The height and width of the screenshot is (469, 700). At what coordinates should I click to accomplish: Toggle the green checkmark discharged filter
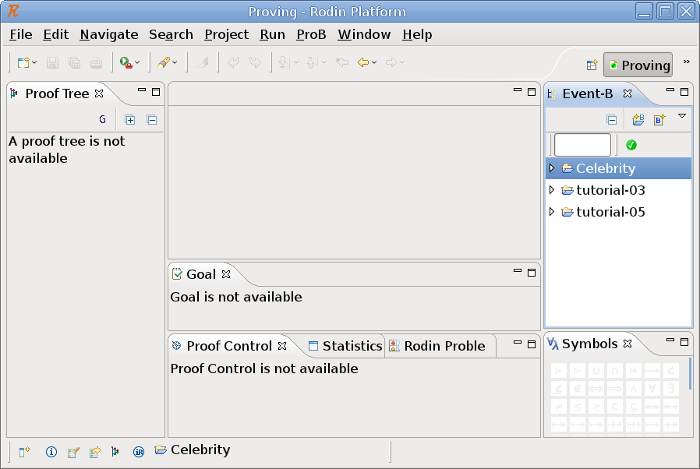click(631, 145)
